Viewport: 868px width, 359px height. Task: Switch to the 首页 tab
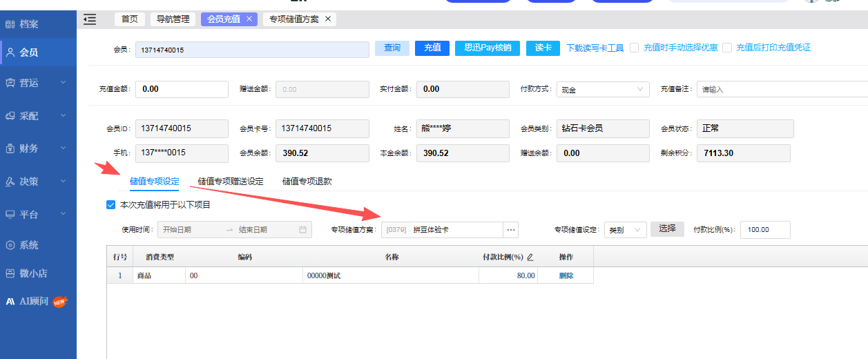point(130,19)
